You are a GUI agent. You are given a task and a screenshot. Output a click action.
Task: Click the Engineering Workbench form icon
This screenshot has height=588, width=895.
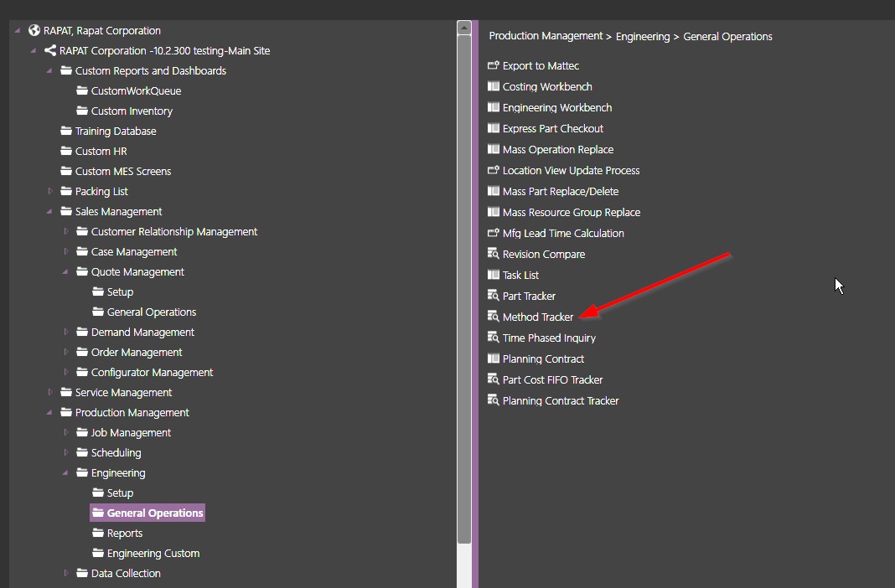coord(493,107)
